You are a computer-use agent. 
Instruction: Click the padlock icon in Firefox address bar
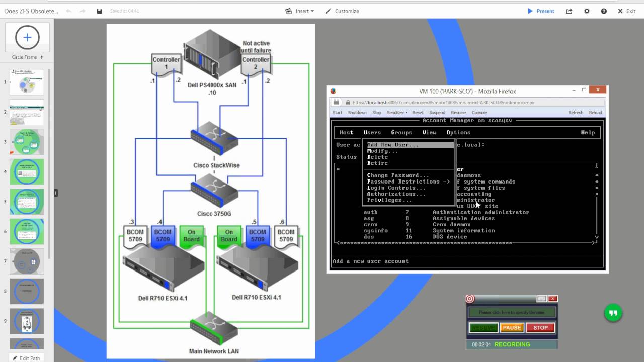347,102
